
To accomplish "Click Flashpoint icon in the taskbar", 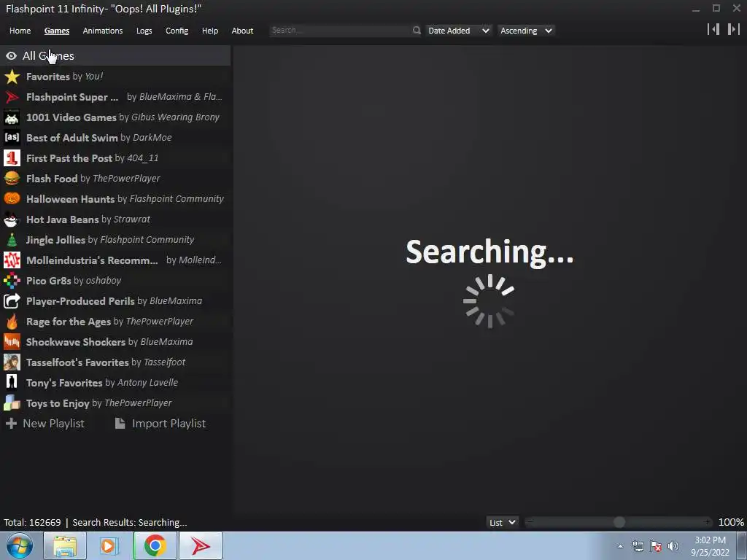I will click(201, 545).
